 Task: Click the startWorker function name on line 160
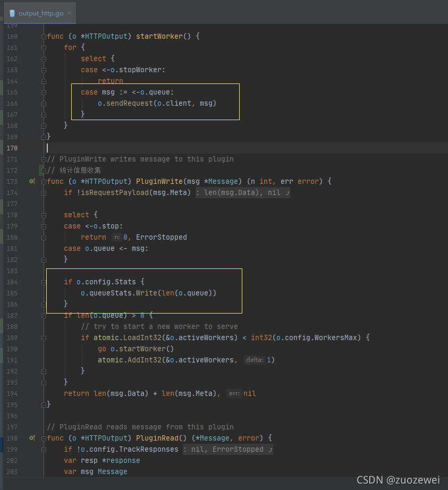coord(159,36)
